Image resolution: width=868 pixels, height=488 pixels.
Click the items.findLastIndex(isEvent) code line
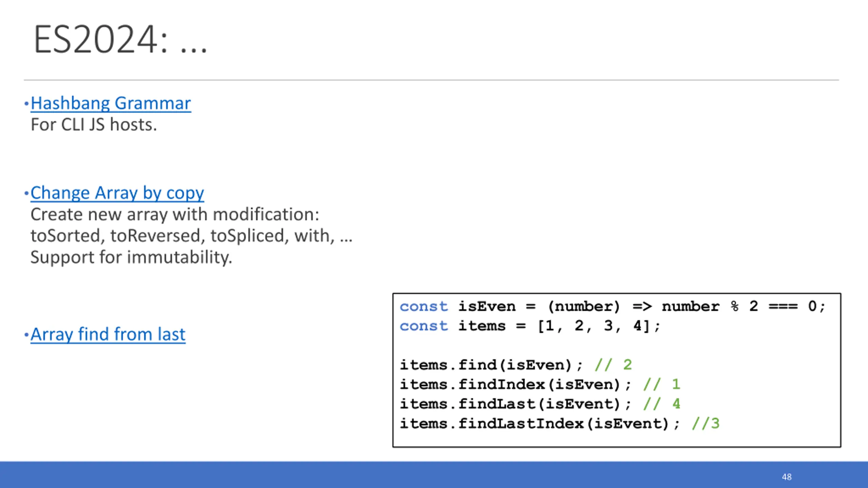pyautogui.click(x=559, y=424)
